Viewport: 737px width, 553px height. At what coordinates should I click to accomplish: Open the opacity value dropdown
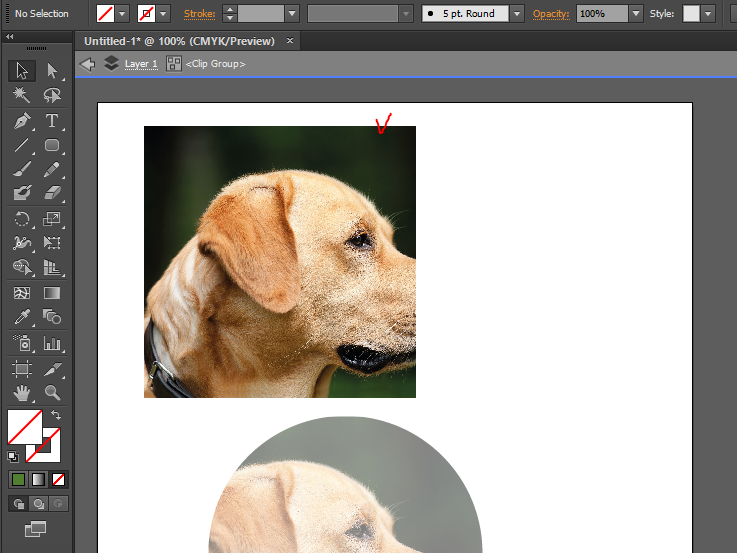636,14
